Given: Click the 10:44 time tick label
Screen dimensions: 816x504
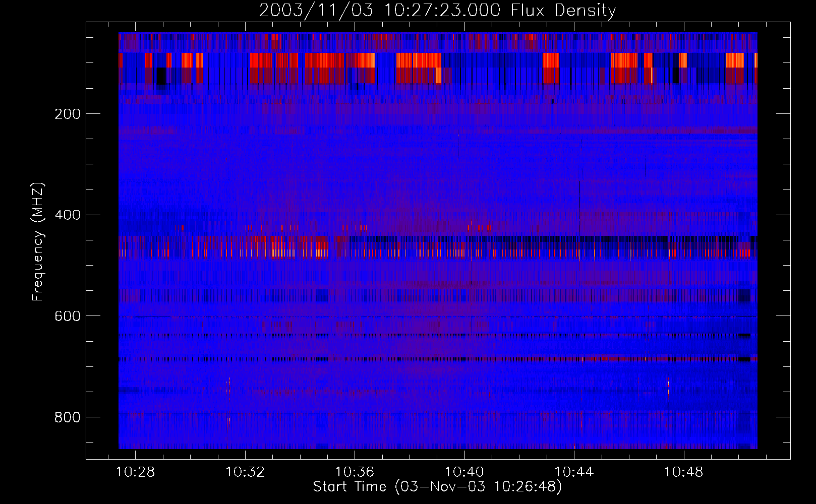Looking at the screenshot, I should (x=574, y=472).
